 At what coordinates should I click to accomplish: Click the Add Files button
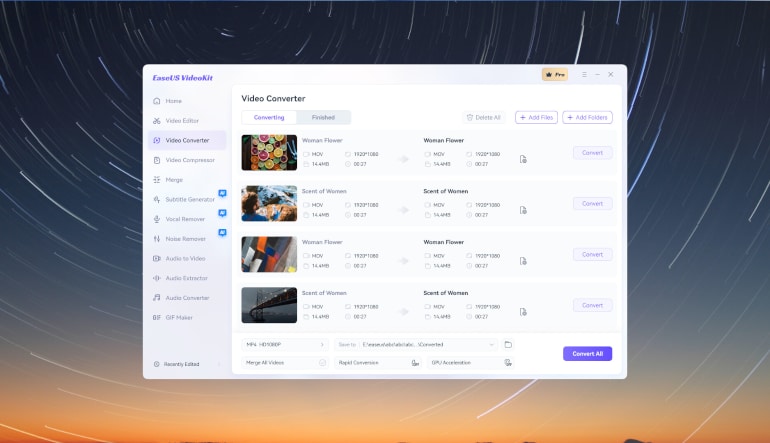pos(536,118)
